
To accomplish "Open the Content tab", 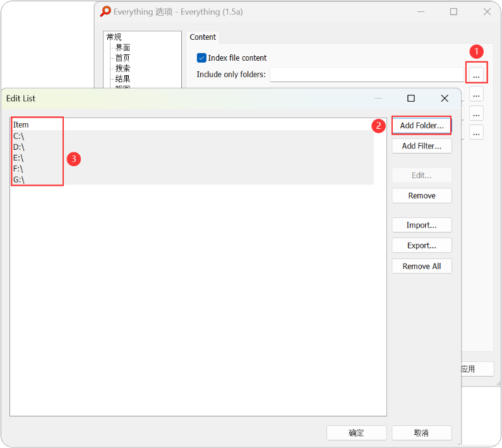I will pyautogui.click(x=203, y=37).
